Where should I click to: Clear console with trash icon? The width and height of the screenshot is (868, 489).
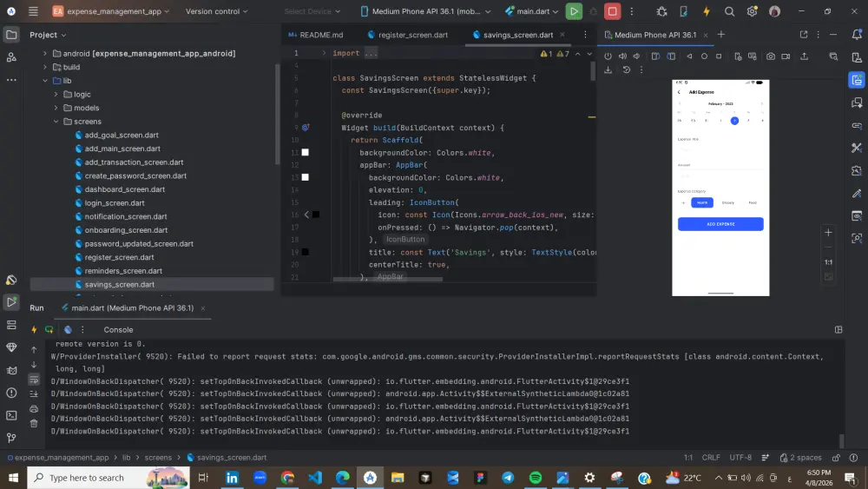(x=34, y=423)
